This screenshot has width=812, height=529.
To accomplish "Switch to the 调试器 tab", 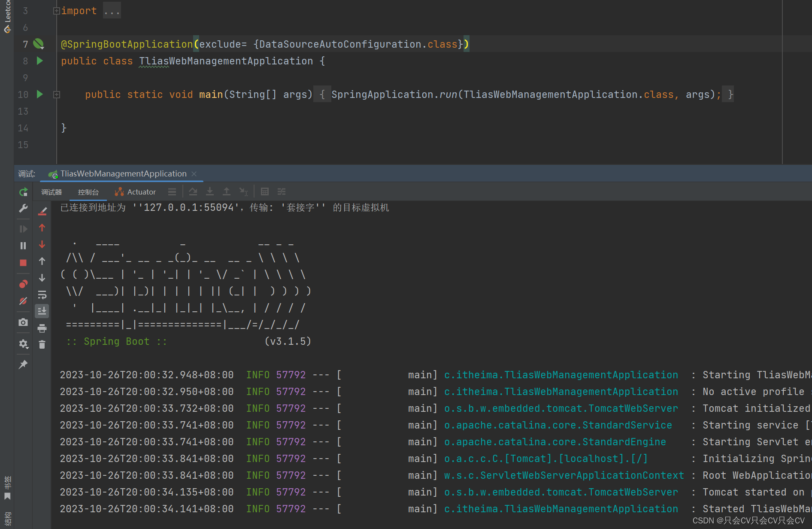I will 51,192.
